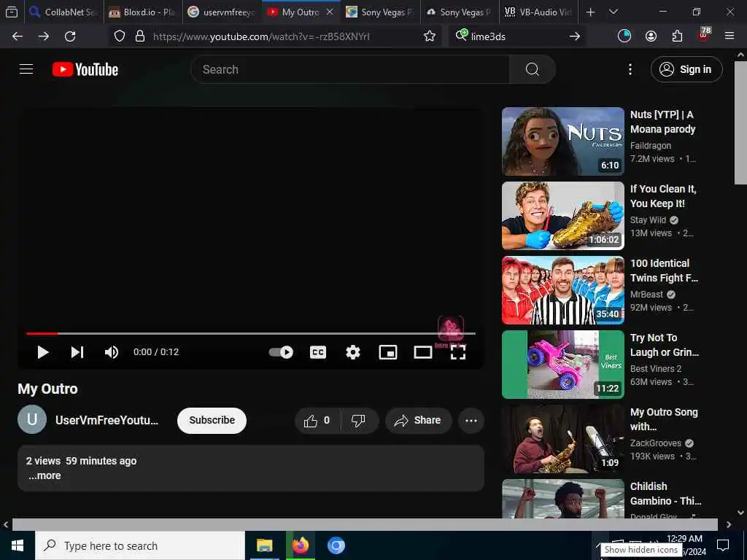This screenshot has width=747, height=560.
Task: Click the horizontal page scrollbar
Action: pyautogui.click(x=365, y=525)
